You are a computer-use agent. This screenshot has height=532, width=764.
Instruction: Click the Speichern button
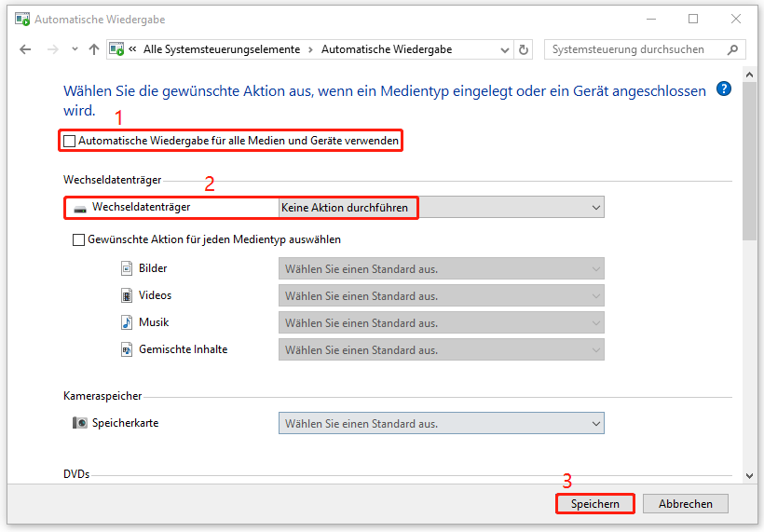pyautogui.click(x=595, y=504)
